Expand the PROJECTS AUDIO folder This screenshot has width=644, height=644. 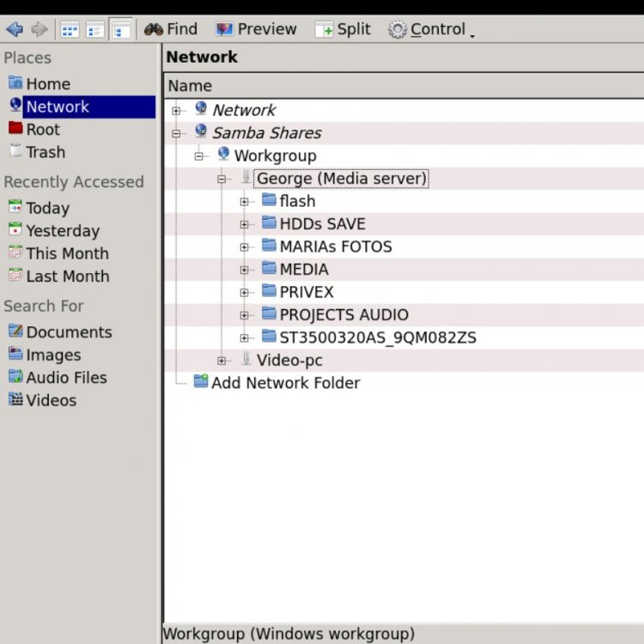click(245, 315)
